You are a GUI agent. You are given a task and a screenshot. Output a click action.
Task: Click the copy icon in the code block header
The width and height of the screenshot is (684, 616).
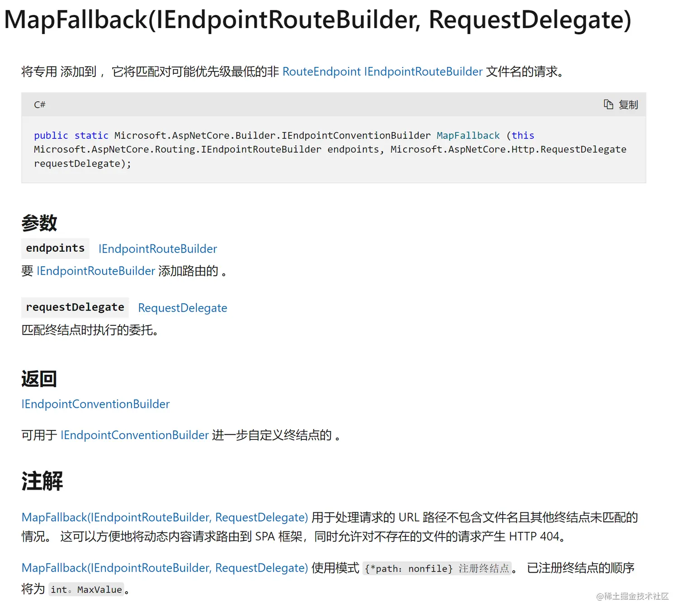pyautogui.click(x=608, y=105)
